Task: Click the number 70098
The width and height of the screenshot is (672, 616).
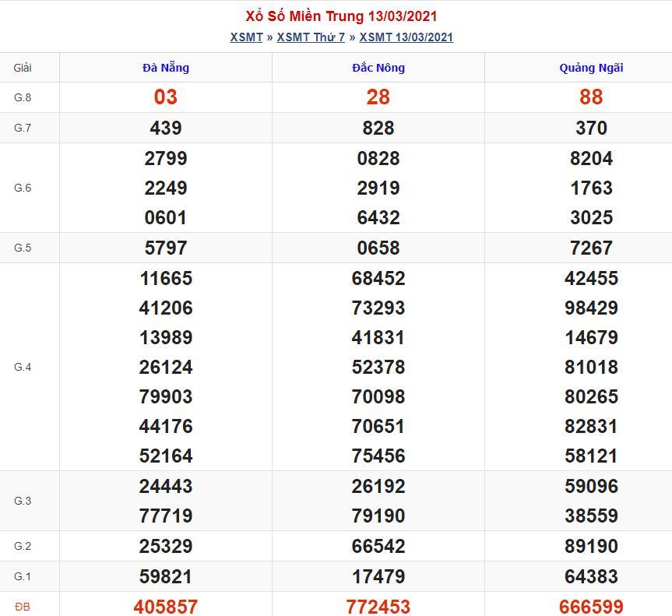Action: click(x=378, y=396)
